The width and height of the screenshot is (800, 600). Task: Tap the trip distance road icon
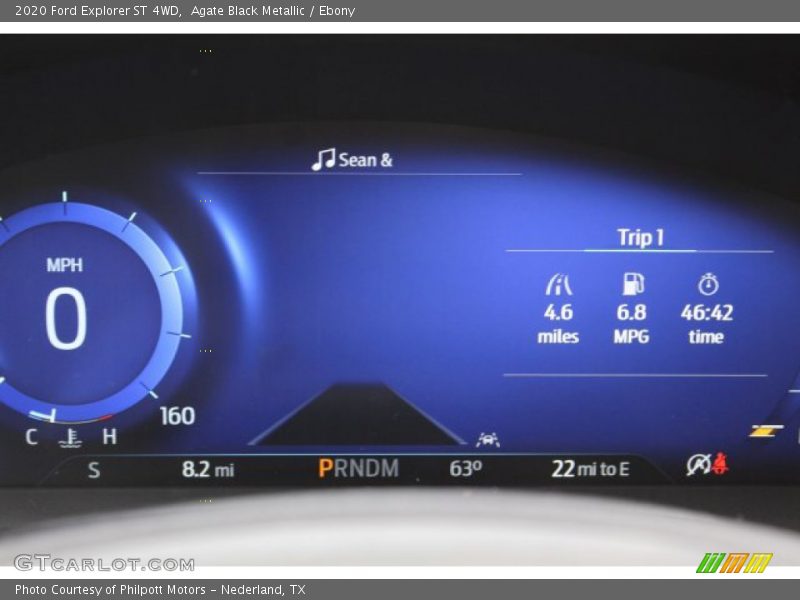(558, 285)
